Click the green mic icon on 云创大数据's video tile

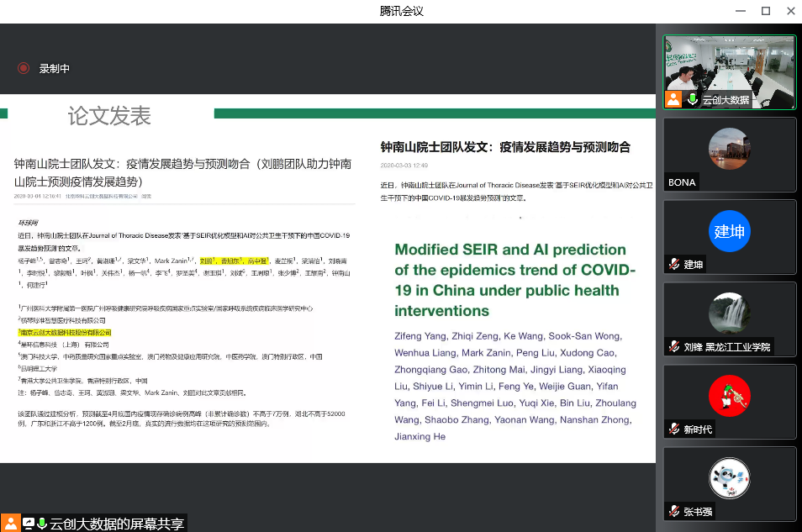(693, 100)
